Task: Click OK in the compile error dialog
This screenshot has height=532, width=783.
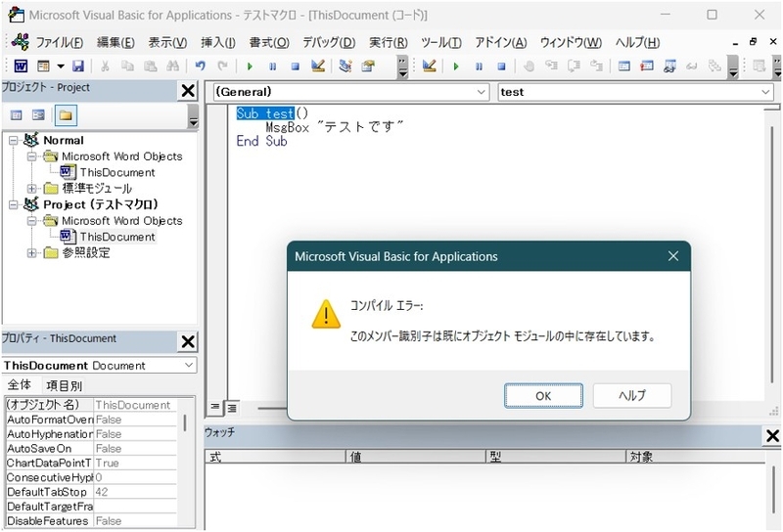Action: 543,396
